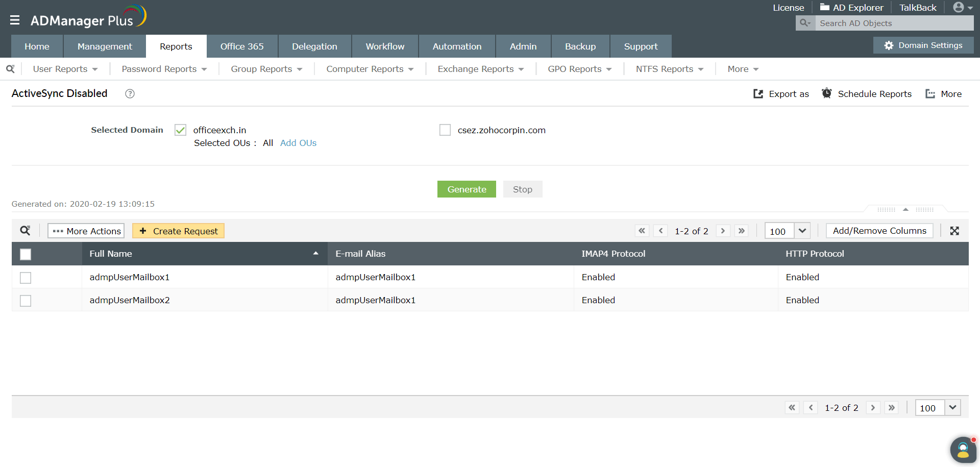Select the admpUserMailbox2 row checkbox

tap(26, 301)
